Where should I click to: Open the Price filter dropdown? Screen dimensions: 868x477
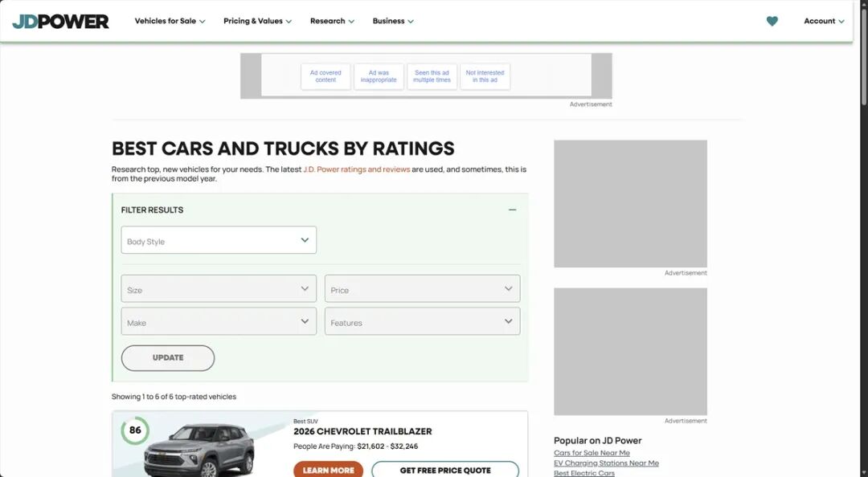pyautogui.click(x=423, y=289)
